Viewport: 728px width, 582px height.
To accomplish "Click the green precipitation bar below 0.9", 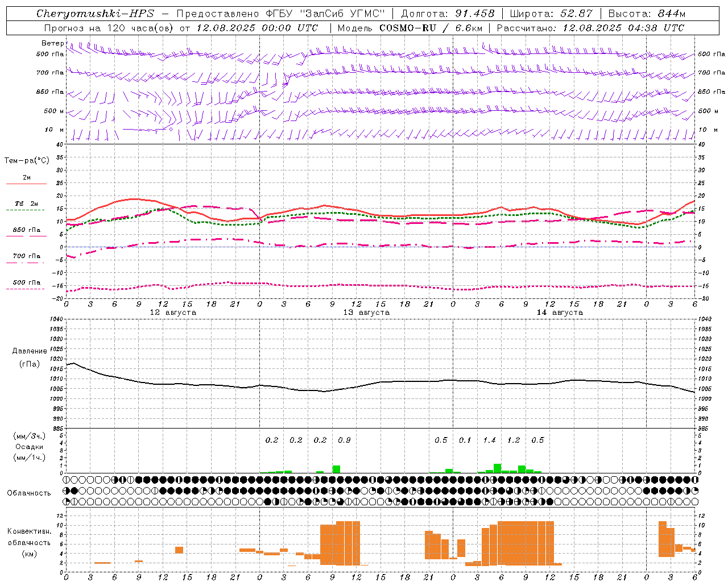I will pyautogui.click(x=336, y=469).
